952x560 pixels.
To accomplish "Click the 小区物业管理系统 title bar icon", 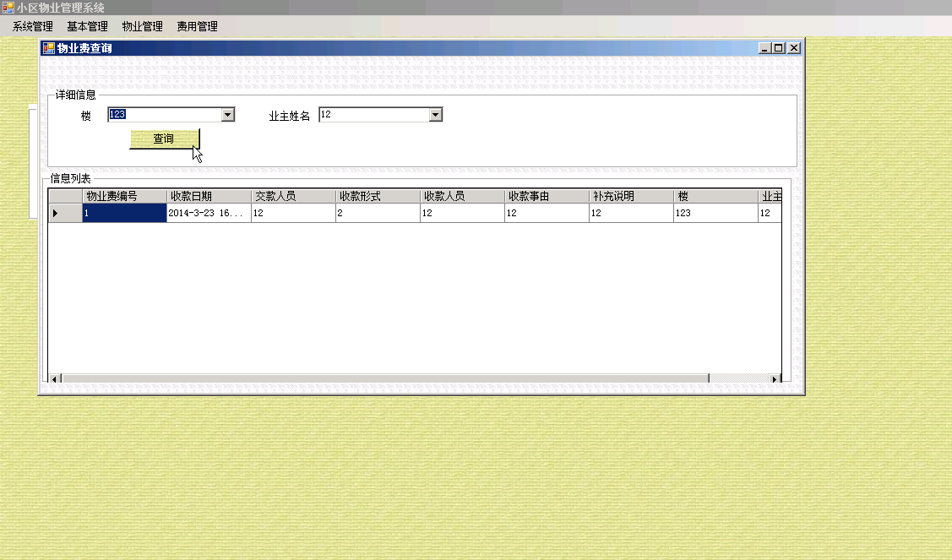I will pos(8,7).
